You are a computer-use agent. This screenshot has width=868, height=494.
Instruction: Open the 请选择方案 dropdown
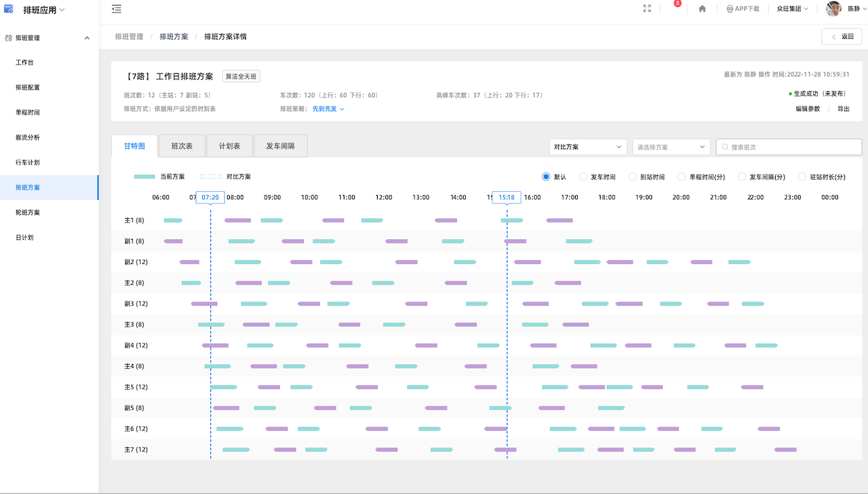click(x=671, y=147)
